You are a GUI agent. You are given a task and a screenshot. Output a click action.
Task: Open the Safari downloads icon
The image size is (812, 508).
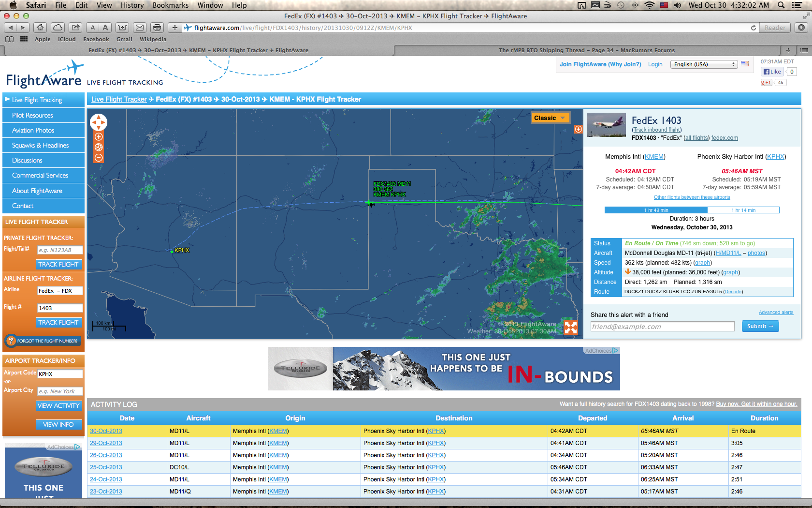(801, 28)
